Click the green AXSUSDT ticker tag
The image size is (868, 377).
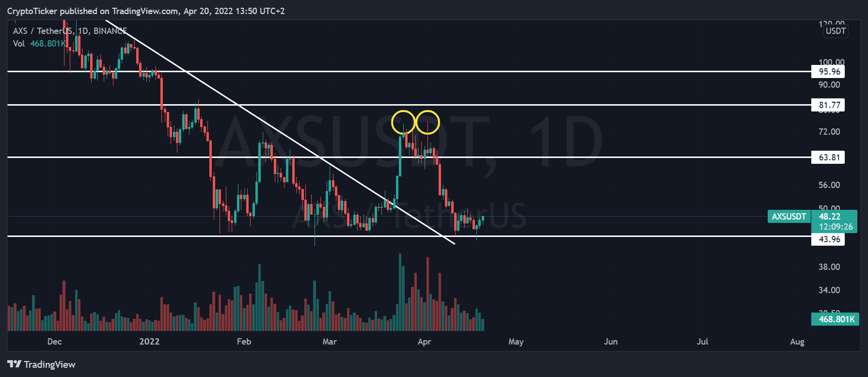point(789,217)
